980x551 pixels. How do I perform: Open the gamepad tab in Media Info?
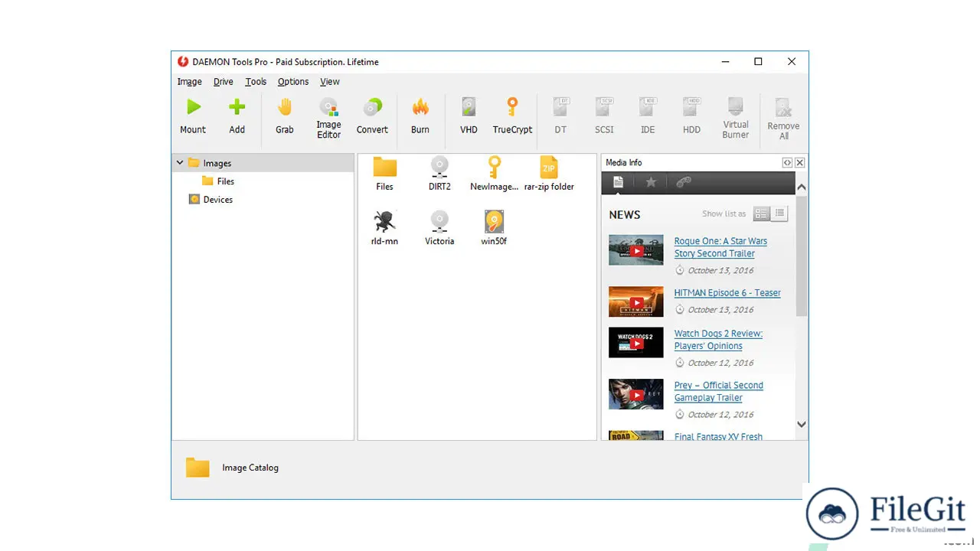tap(684, 182)
